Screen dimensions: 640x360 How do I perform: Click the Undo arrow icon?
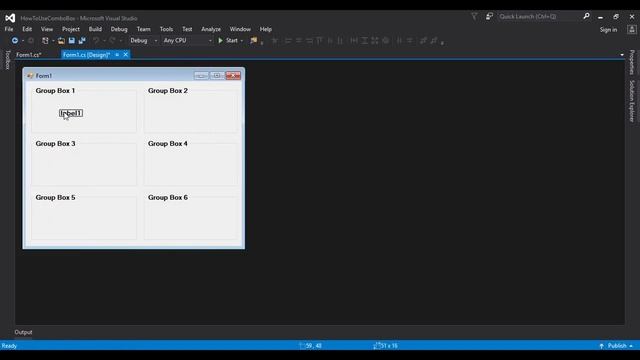click(x=96, y=40)
